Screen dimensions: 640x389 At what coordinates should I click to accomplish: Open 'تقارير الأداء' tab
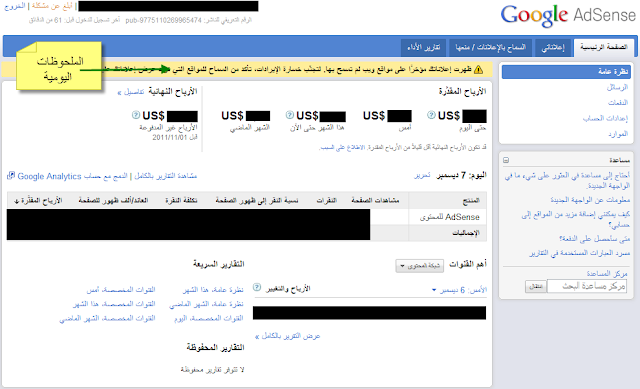point(424,48)
